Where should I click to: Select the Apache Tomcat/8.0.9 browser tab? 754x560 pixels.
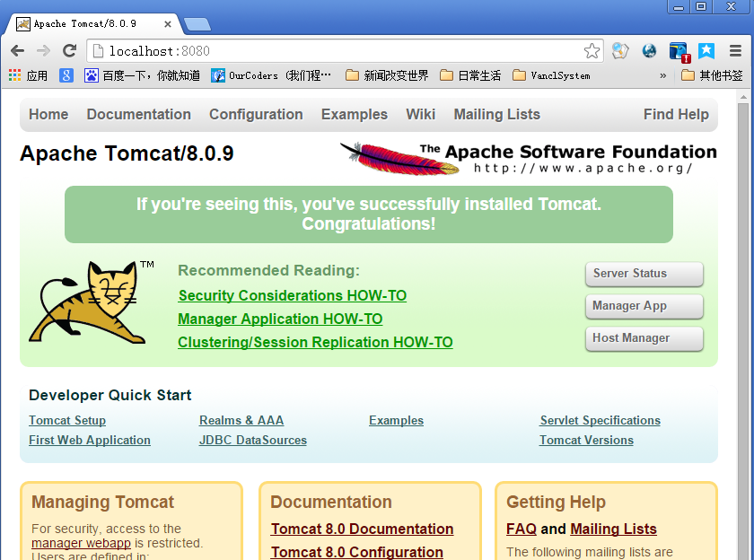pos(92,24)
